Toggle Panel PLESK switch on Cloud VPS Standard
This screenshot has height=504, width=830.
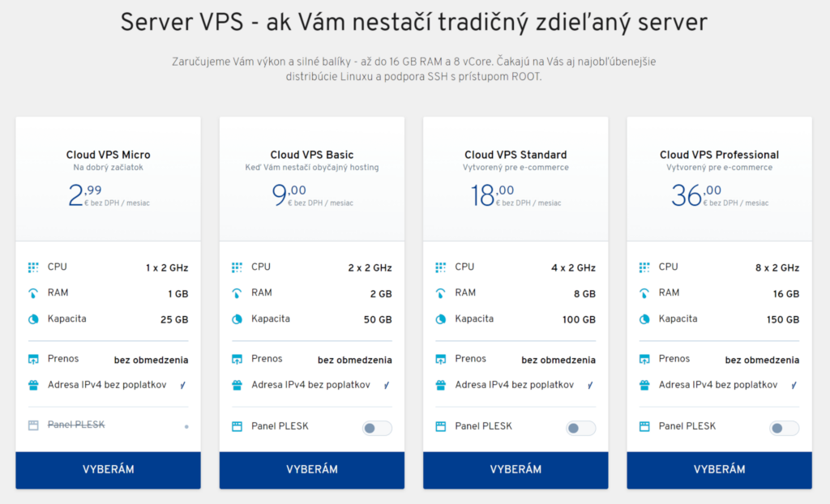pos(580,428)
